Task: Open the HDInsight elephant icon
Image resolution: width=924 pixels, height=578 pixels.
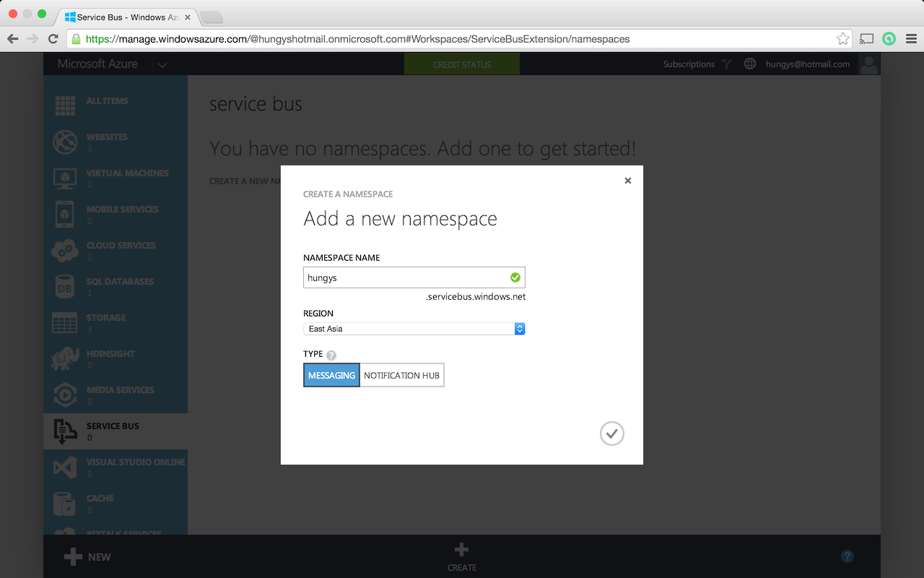Action: [x=65, y=358]
